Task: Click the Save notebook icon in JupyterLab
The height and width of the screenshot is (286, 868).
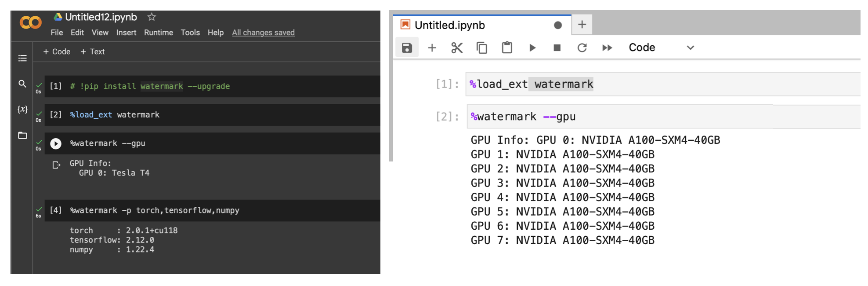Action: [407, 48]
